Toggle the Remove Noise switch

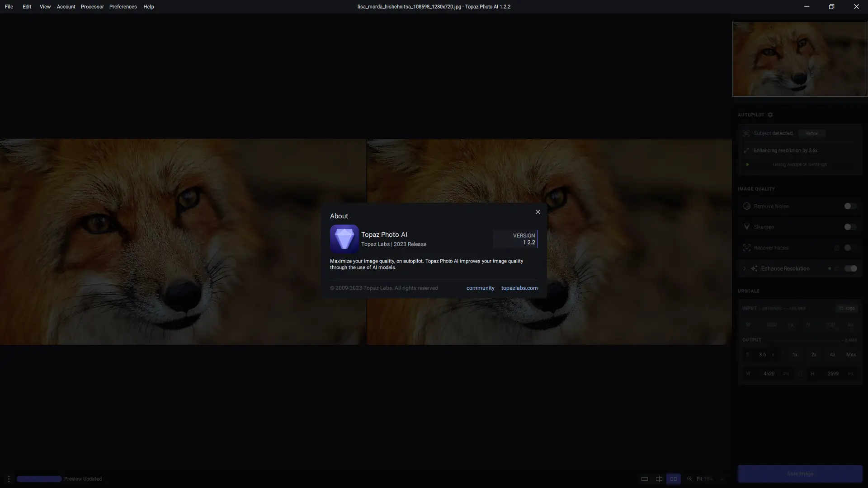850,206
